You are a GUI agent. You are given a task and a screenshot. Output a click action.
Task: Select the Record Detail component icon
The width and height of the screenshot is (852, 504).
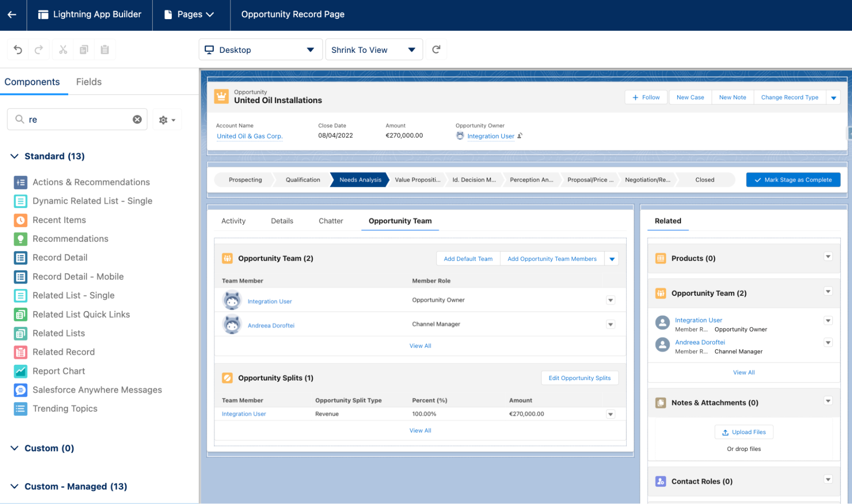click(x=20, y=258)
